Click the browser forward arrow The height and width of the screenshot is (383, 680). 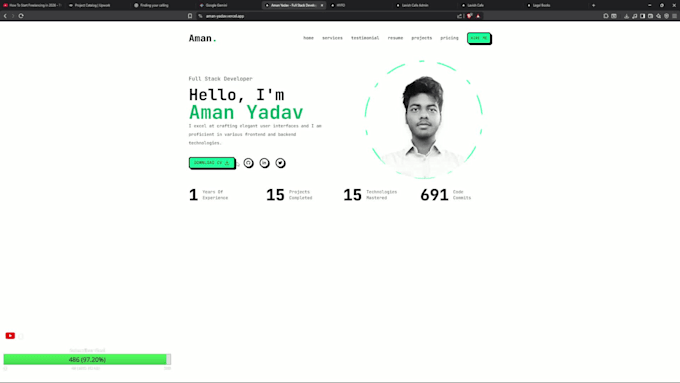pyautogui.click(x=13, y=16)
